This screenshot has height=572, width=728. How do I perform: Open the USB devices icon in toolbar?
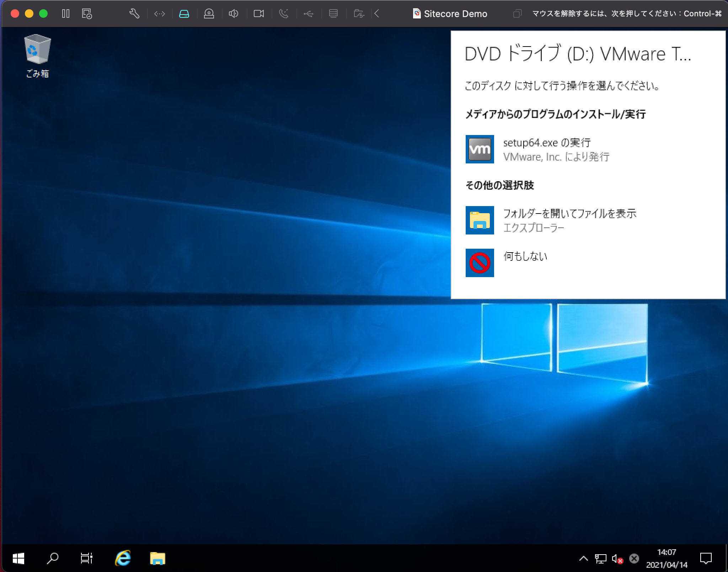[309, 14]
